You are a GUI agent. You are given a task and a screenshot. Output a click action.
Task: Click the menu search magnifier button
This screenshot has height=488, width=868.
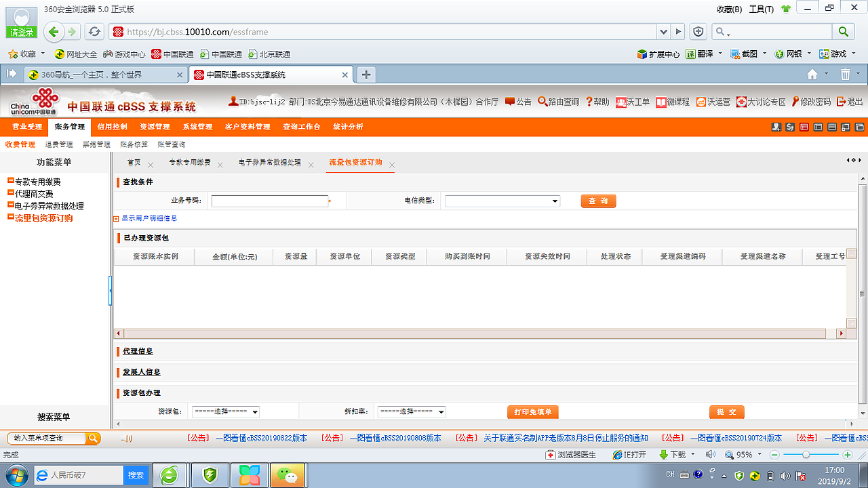[94, 439]
